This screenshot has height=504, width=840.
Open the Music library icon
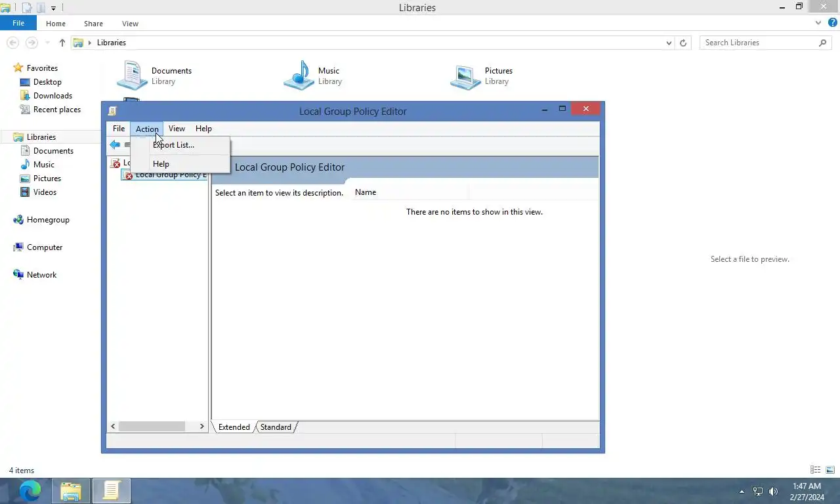pos(299,75)
